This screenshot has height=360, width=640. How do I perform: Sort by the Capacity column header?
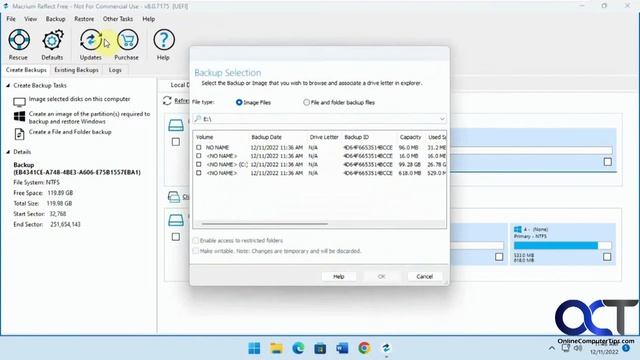click(410, 137)
